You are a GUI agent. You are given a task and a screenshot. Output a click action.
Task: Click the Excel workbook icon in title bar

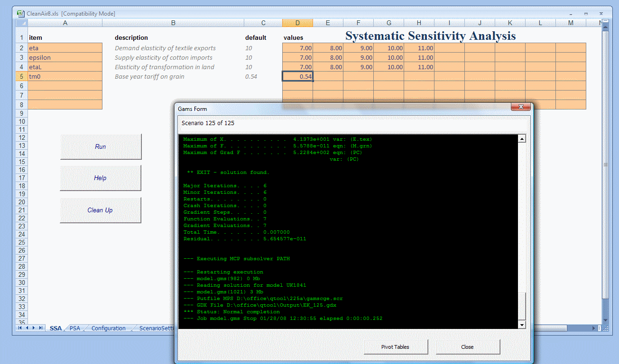coord(21,14)
